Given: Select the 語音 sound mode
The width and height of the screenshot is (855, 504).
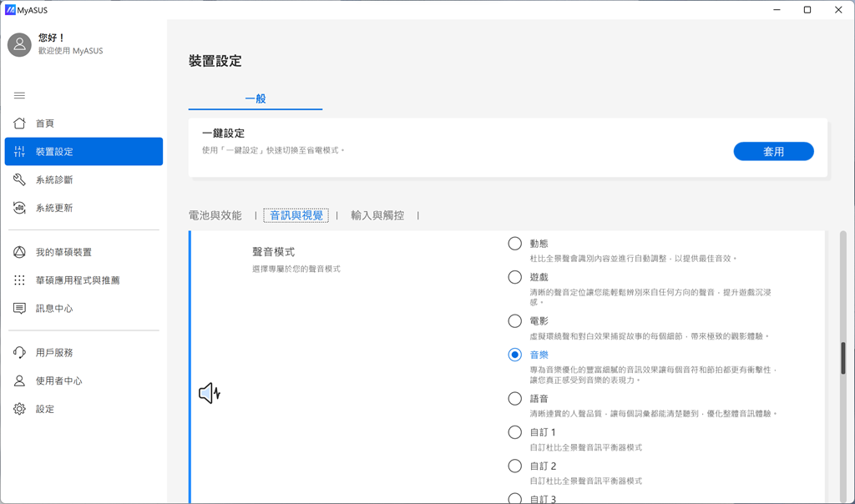Looking at the screenshot, I should [515, 399].
